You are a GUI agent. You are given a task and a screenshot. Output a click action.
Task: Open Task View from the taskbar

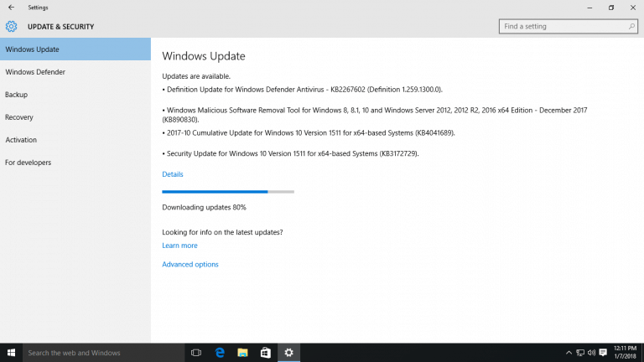coord(196,353)
